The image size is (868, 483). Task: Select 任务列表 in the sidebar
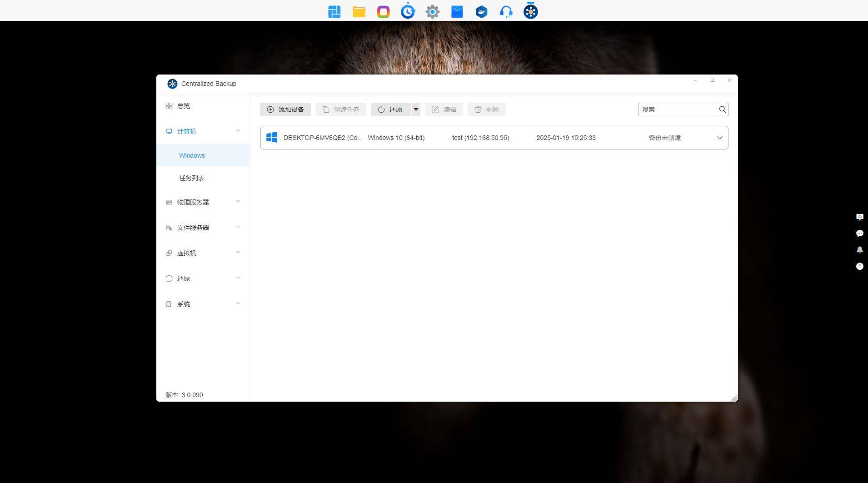coord(192,178)
